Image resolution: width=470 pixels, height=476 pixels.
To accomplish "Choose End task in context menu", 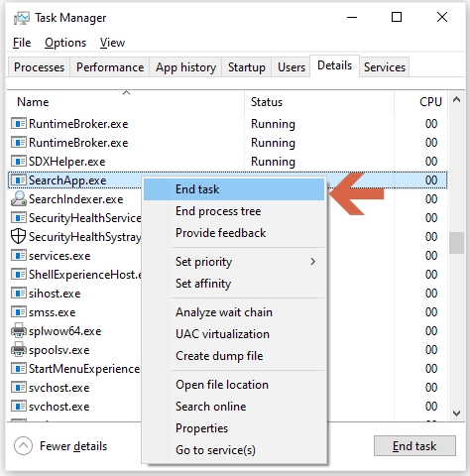I will pyautogui.click(x=234, y=189).
